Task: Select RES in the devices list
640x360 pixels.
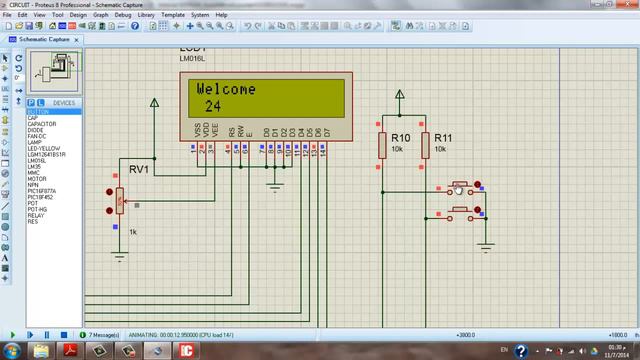Action: (x=33, y=222)
